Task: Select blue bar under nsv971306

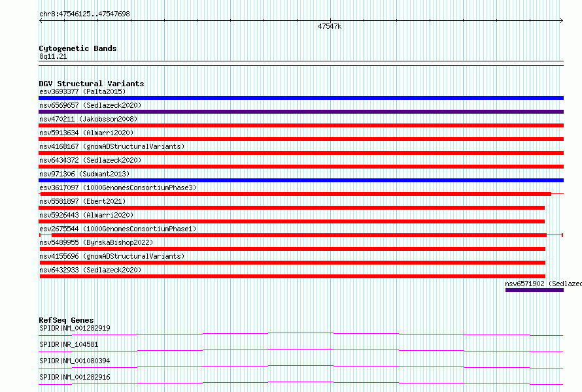Action: click(301, 180)
